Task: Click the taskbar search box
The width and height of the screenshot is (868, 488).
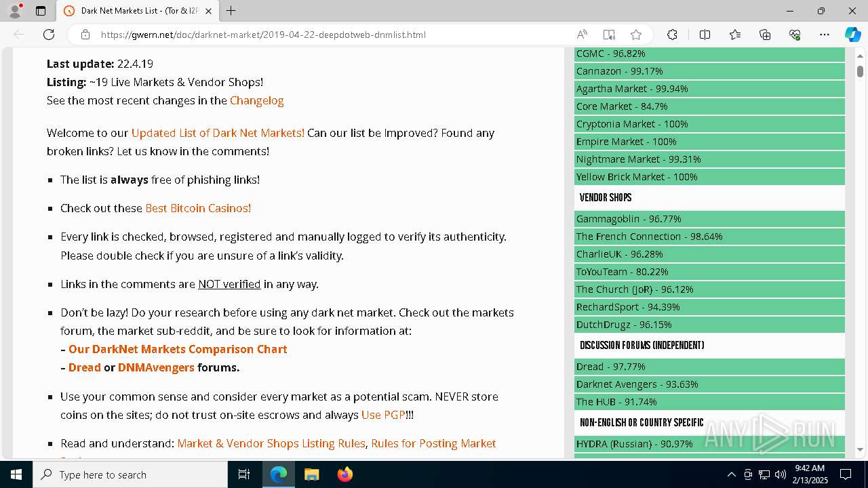Action: pyautogui.click(x=130, y=474)
